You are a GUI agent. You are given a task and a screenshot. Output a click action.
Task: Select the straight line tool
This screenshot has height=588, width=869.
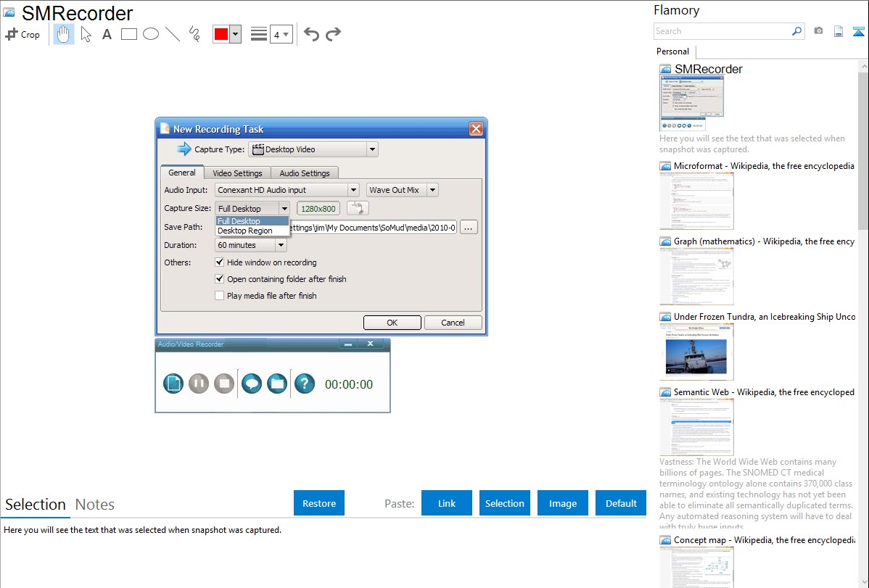click(173, 34)
